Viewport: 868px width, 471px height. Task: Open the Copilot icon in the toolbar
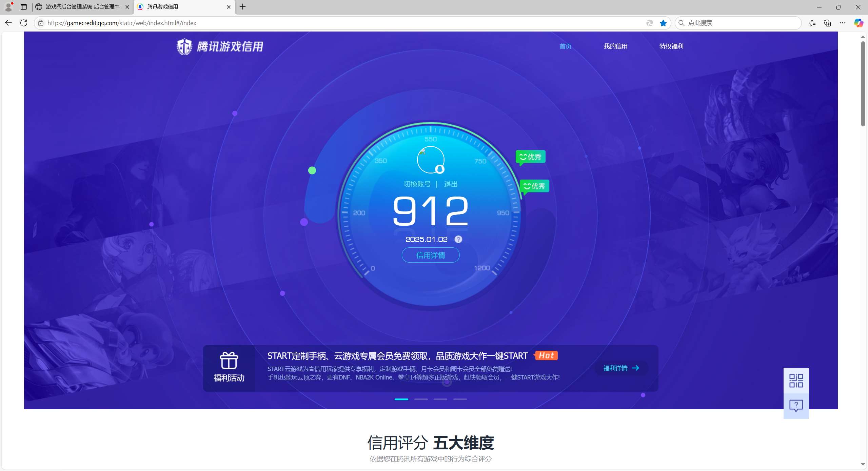pos(858,23)
